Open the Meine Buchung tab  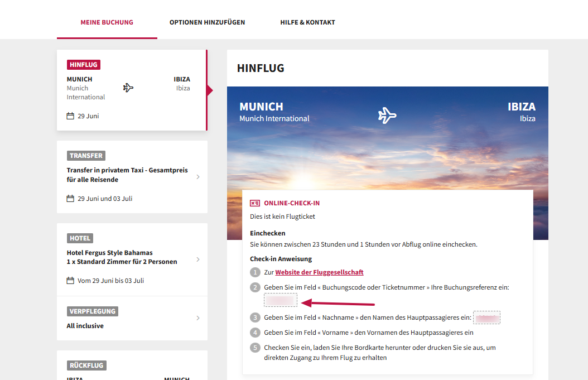107,22
